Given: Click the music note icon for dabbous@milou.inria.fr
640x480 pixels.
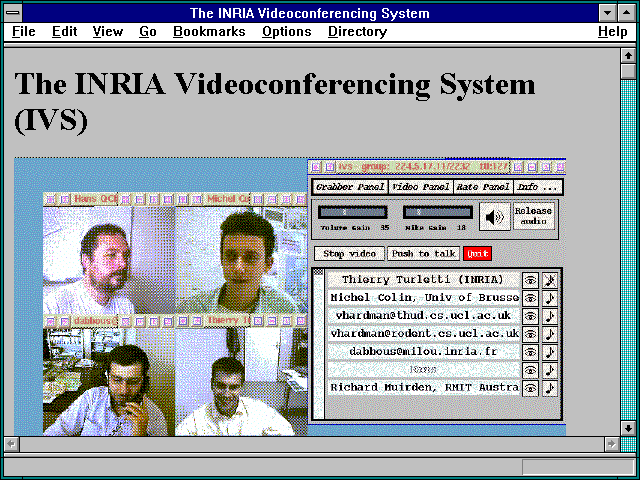Looking at the screenshot, I should (x=550, y=352).
